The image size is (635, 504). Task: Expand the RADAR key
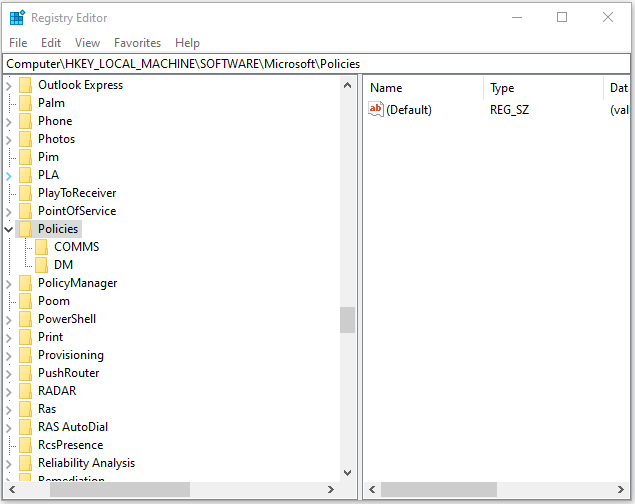pos(9,392)
